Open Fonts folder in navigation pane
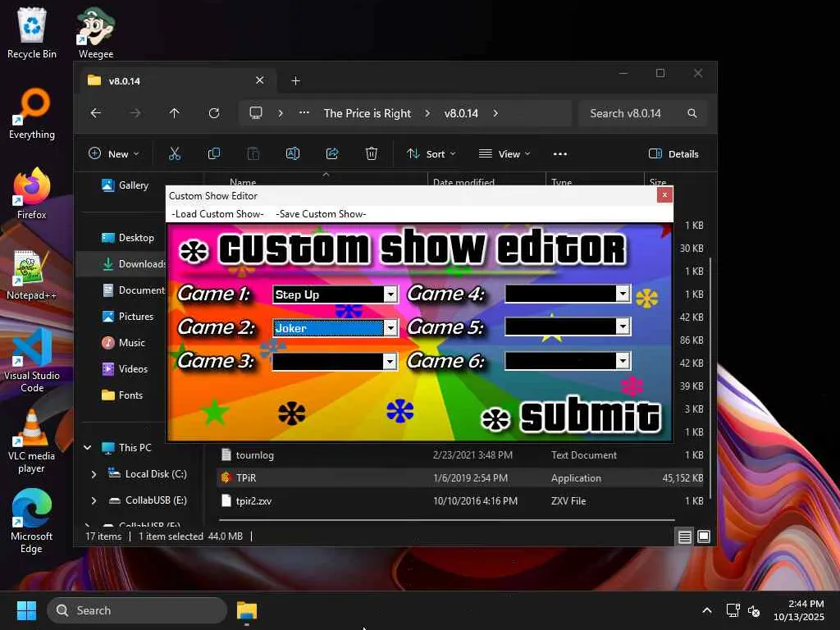The height and width of the screenshot is (630, 840). pos(123,395)
